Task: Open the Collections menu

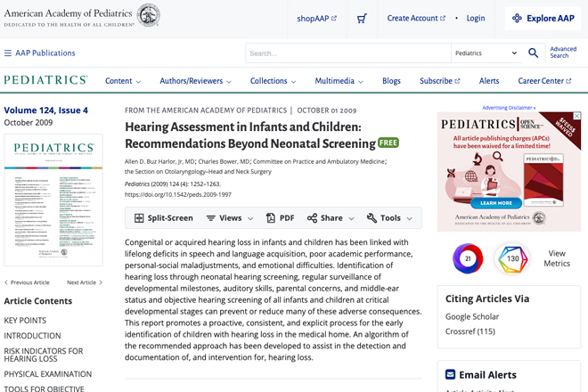Action: pos(273,81)
